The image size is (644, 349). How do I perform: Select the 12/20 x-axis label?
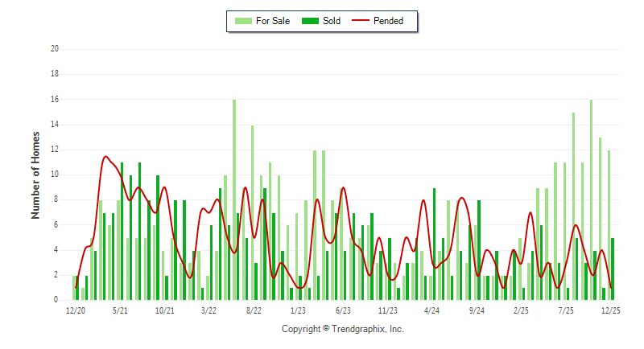(x=75, y=310)
